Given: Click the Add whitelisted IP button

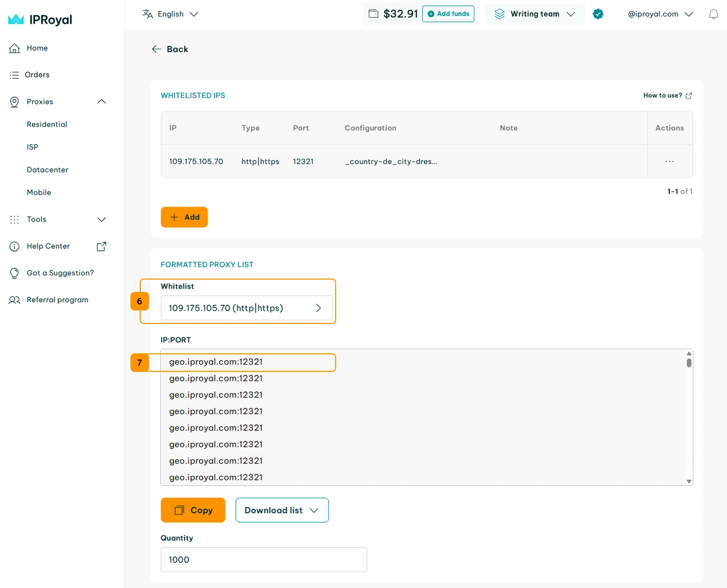Looking at the screenshot, I should point(184,217).
